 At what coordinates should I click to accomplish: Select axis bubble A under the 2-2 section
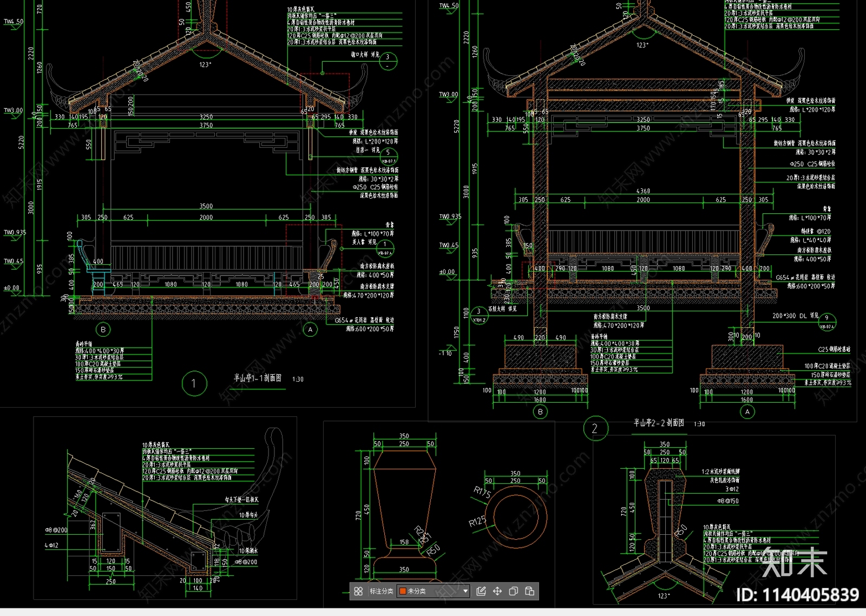[747, 412]
